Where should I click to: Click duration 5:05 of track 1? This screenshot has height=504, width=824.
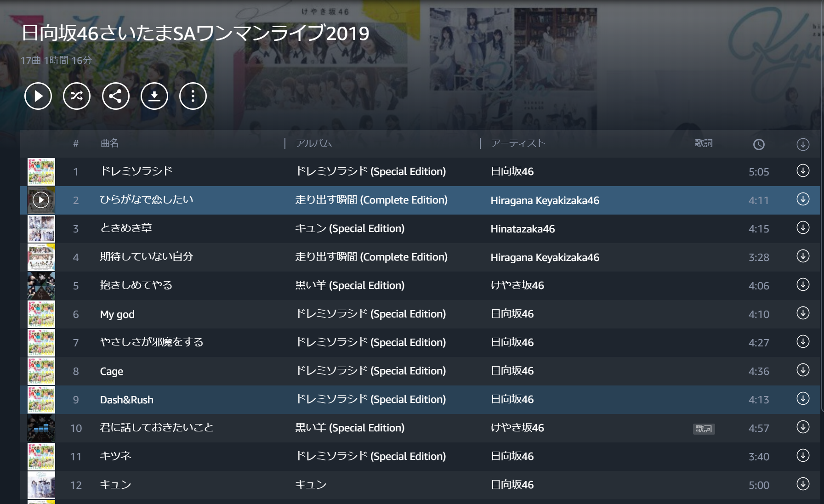[759, 172]
